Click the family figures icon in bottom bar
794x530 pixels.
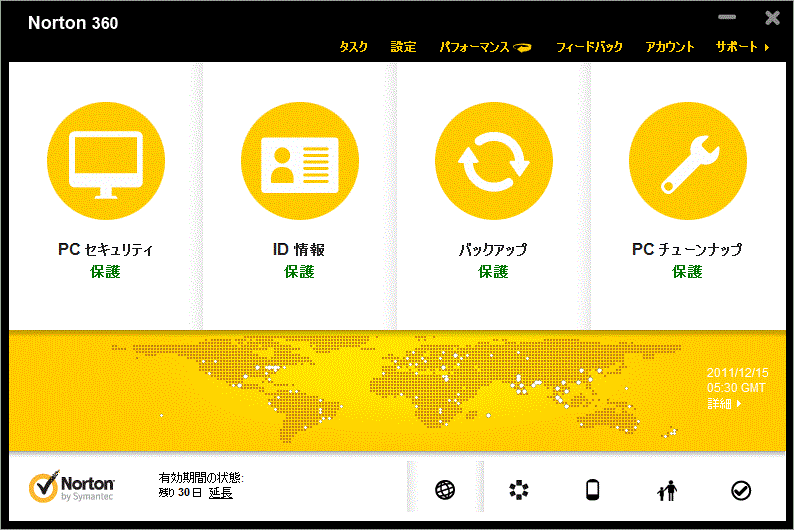click(x=666, y=490)
